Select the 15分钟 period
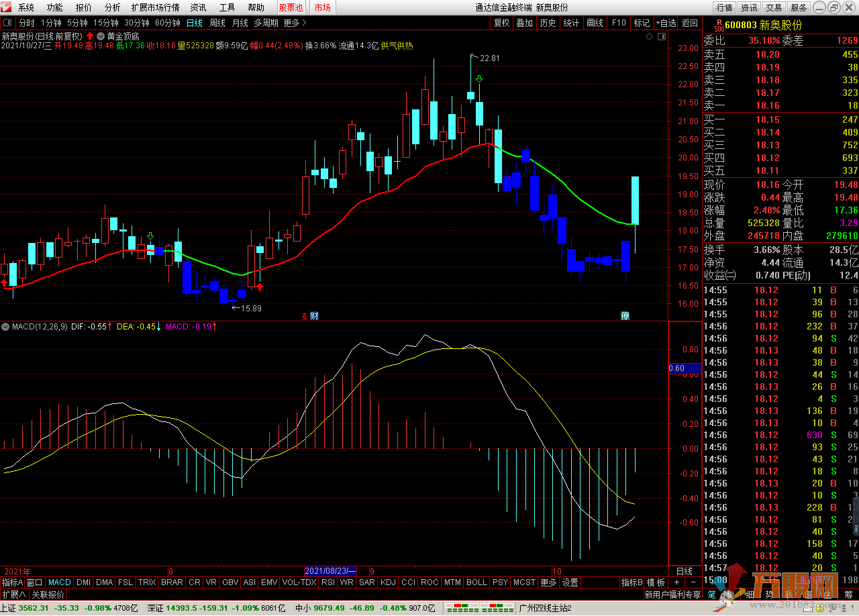859x616 pixels. (x=106, y=23)
